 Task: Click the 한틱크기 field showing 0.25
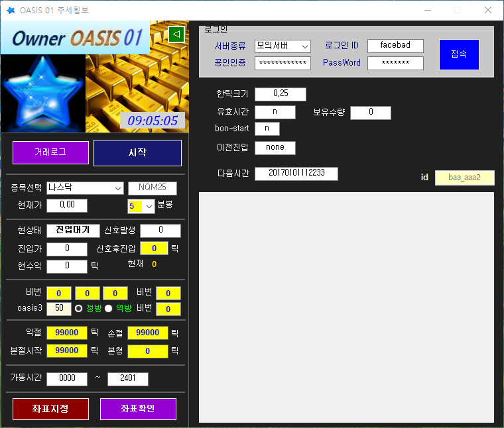click(x=281, y=94)
